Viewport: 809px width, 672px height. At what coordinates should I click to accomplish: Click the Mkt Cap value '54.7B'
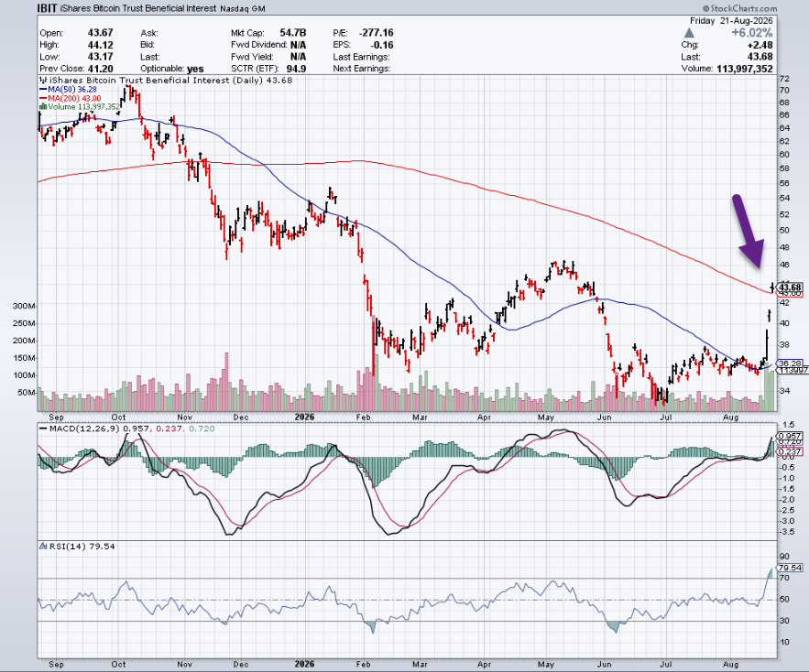pyautogui.click(x=292, y=32)
